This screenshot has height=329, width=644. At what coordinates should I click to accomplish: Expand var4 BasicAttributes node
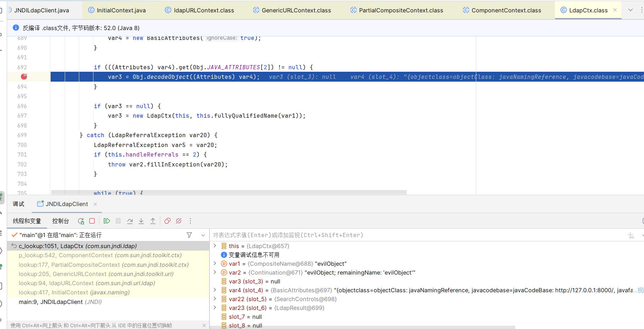coord(215,290)
